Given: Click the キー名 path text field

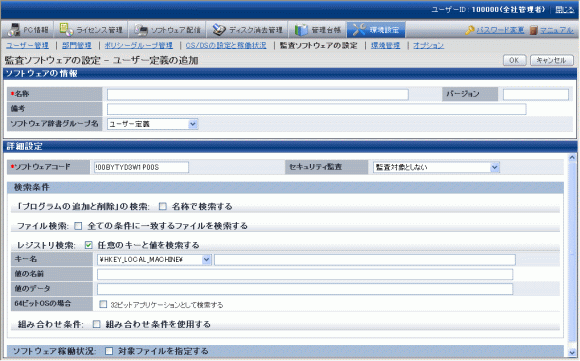Looking at the screenshot, I should click(x=365, y=260).
